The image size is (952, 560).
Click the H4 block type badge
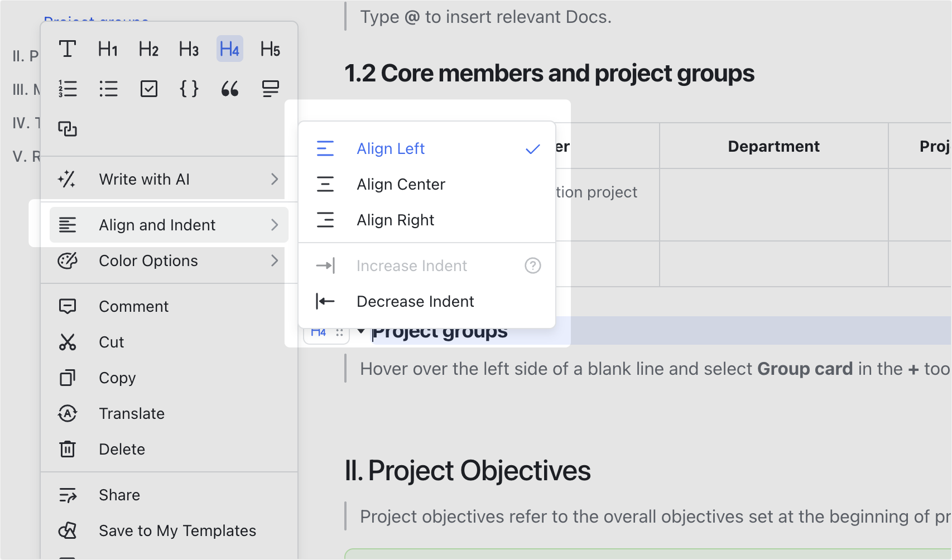(x=318, y=333)
